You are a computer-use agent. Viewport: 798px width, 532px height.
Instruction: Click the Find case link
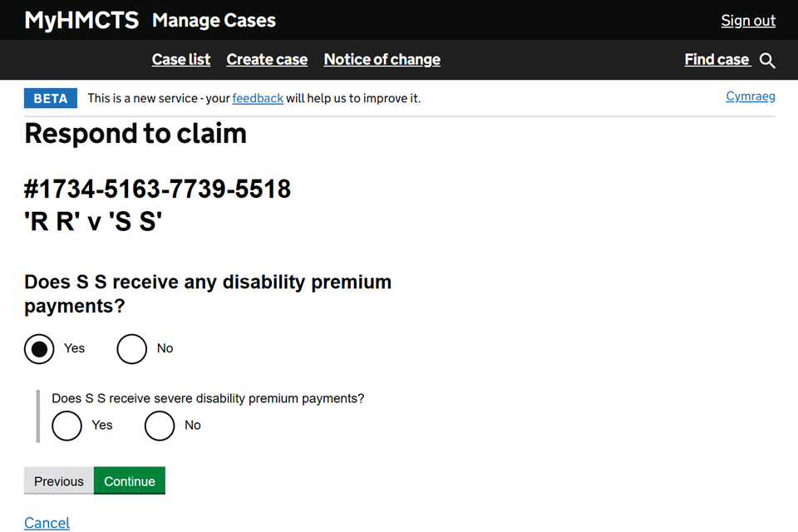tap(717, 60)
